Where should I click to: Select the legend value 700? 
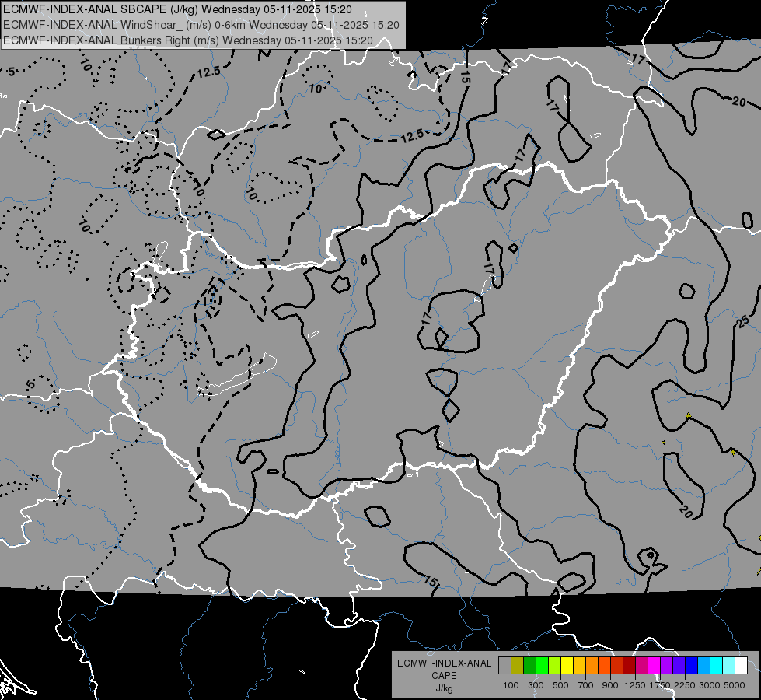pos(586,685)
